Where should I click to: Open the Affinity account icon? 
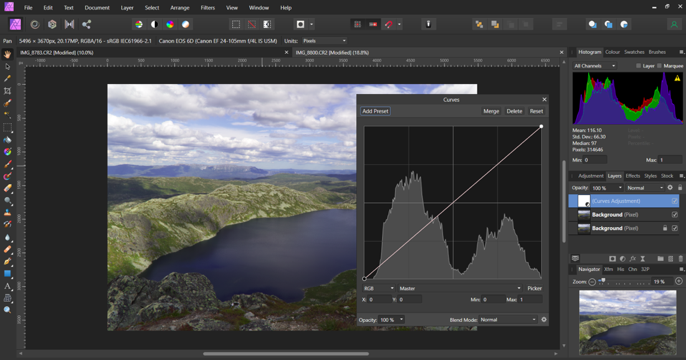(x=674, y=24)
